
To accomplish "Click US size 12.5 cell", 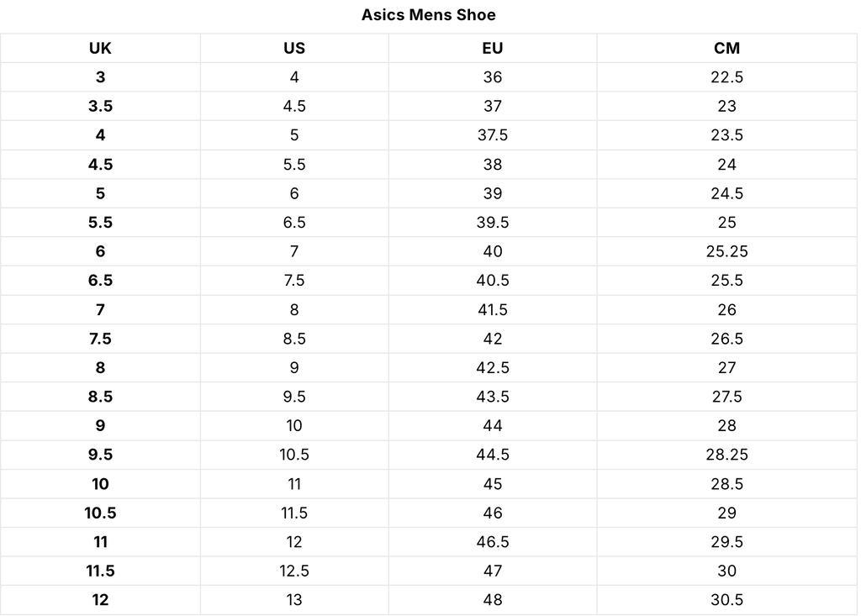I will point(294,571).
